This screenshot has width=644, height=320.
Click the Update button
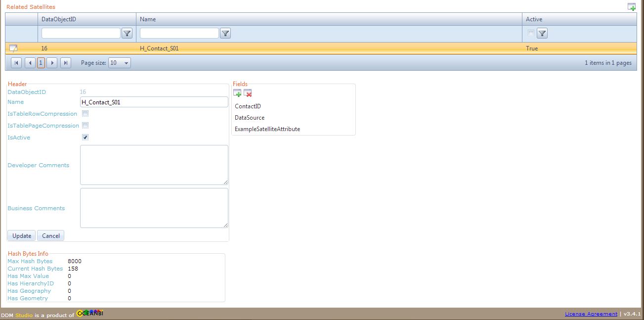point(22,236)
